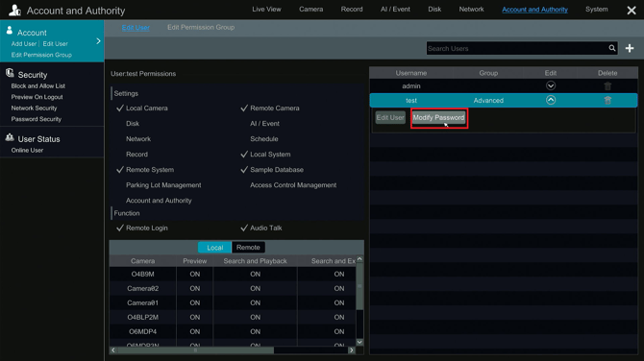
Task: Toggle Remote System permission
Action: pos(145,170)
